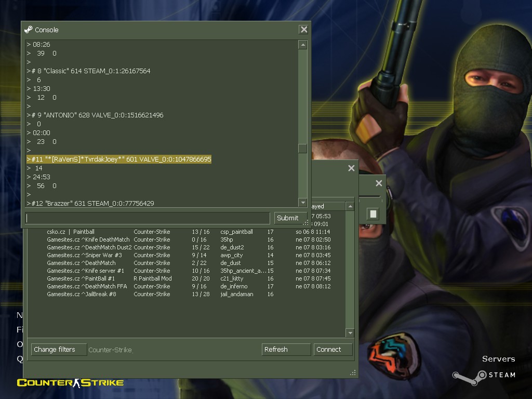Select Gamesites.cz ^DeathMatch FFA server
The width and height of the screenshot is (532, 399).
click(x=187, y=286)
